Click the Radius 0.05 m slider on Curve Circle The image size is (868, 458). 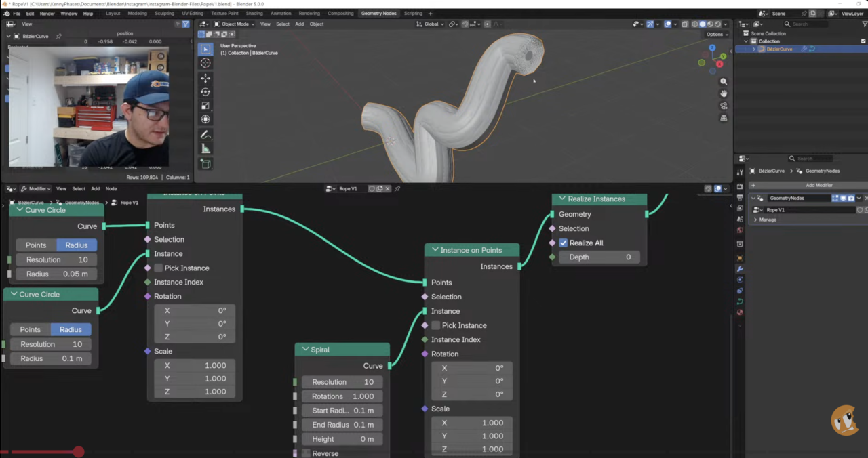(57, 274)
